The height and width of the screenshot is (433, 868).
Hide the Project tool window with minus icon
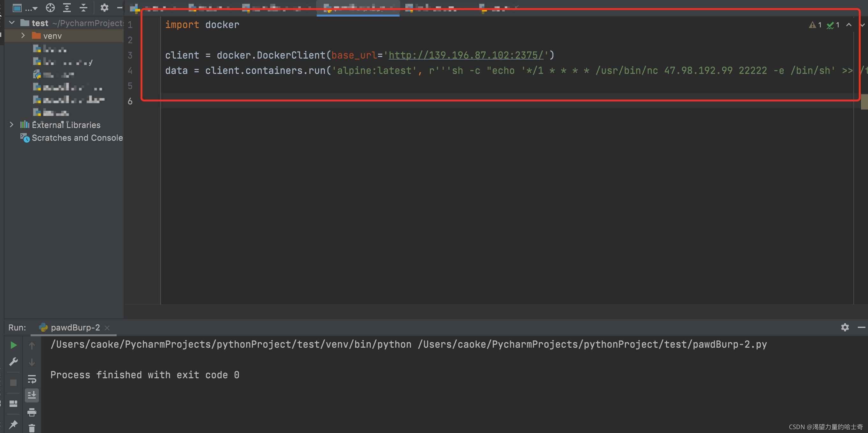coord(119,7)
